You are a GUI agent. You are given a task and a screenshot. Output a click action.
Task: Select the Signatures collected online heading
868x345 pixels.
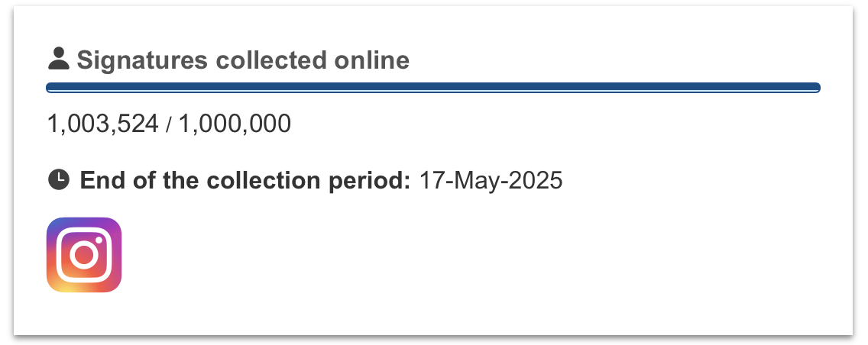243,60
